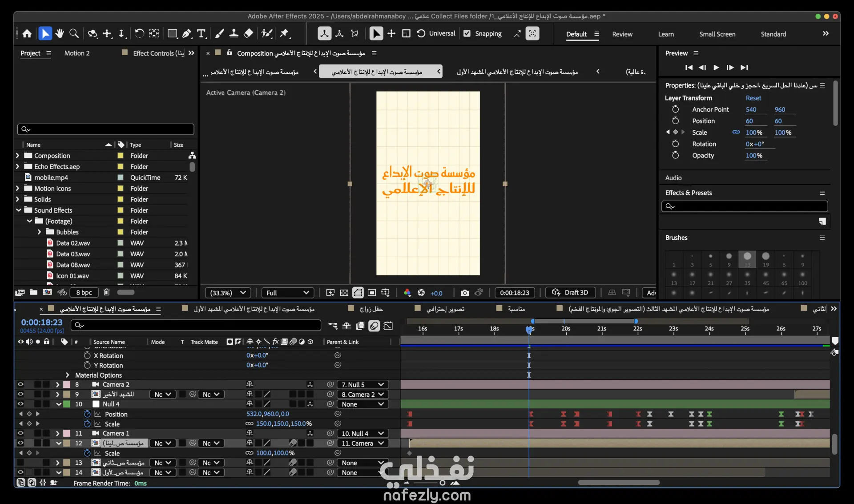This screenshot has width=854, height=504.
Task: Open the Motion 2 panel tab
Action: click(x=77, y=53)
